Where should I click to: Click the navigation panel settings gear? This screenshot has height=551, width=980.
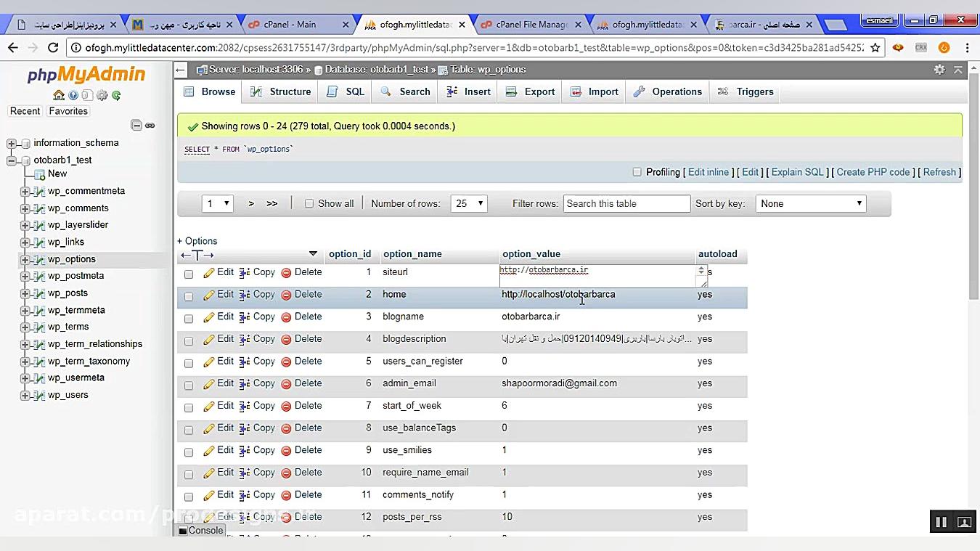tap(102, 95)
